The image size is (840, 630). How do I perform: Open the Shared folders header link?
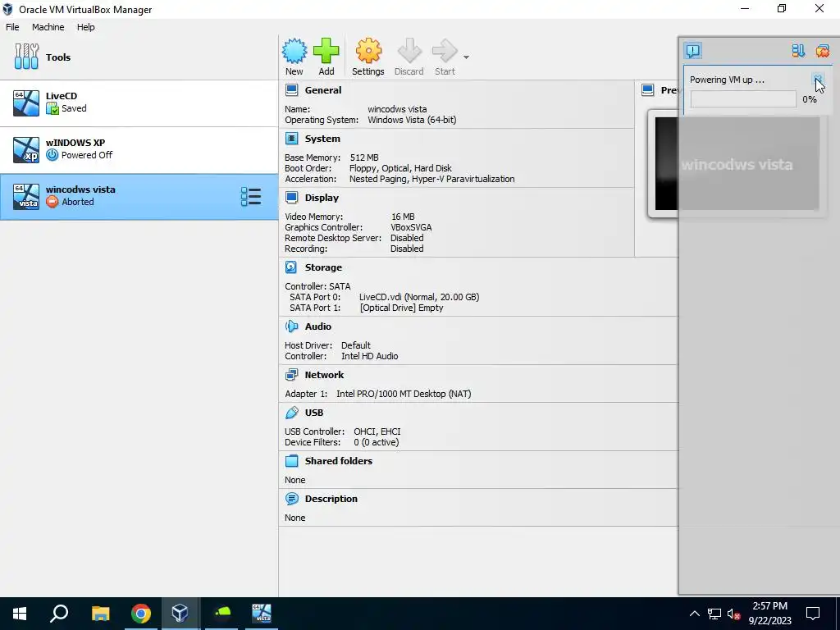coord(339,461)
